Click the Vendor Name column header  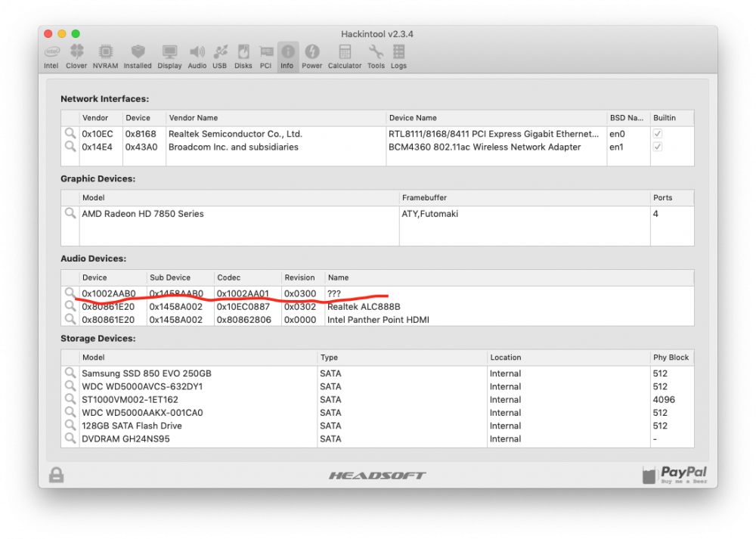tap(276, 118)
